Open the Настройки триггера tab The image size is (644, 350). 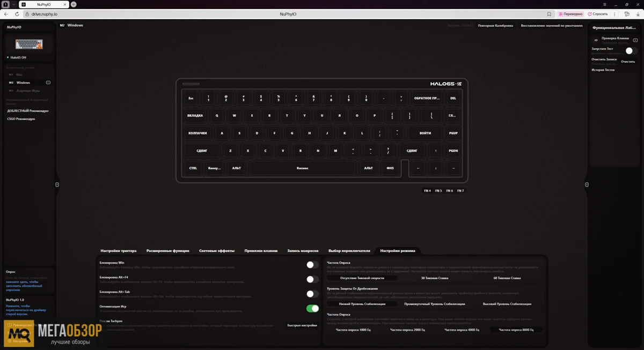[x=119, y=251]
